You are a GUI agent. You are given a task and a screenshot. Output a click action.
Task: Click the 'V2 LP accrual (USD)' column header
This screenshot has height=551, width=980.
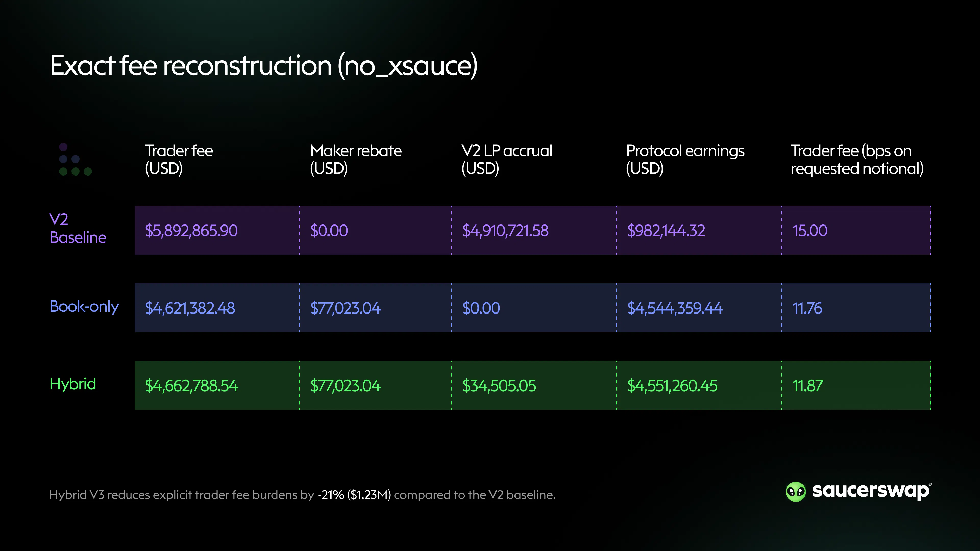506,159
